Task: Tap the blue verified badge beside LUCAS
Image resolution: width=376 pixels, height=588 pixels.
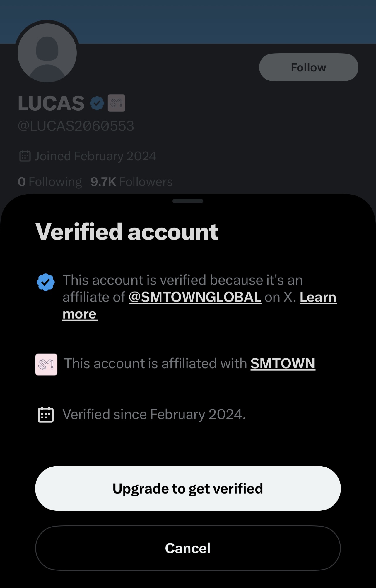Action: [x=97, y=103]
